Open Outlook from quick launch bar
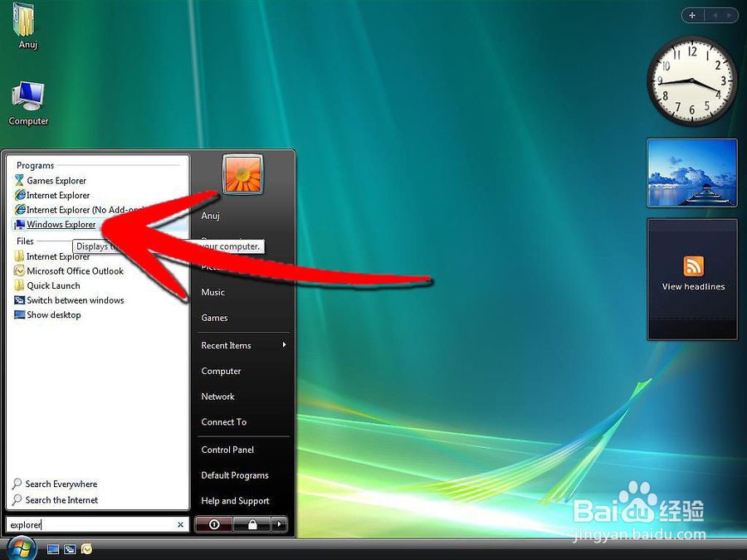747x560 pixels. point(86,549)
